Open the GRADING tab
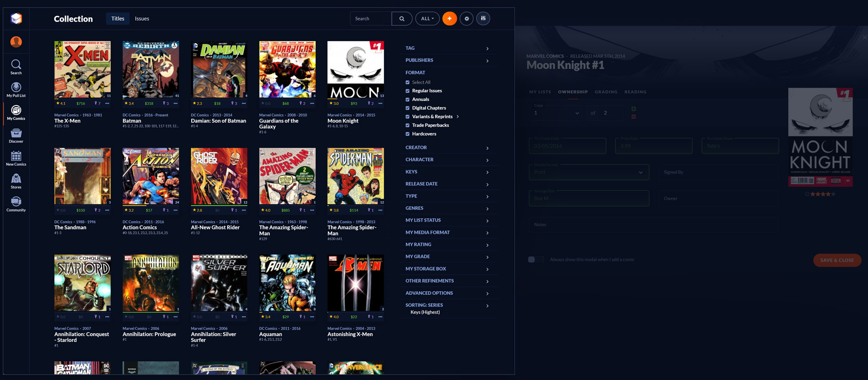Screen dimensions: 868x380 click(x=606, y=92)
